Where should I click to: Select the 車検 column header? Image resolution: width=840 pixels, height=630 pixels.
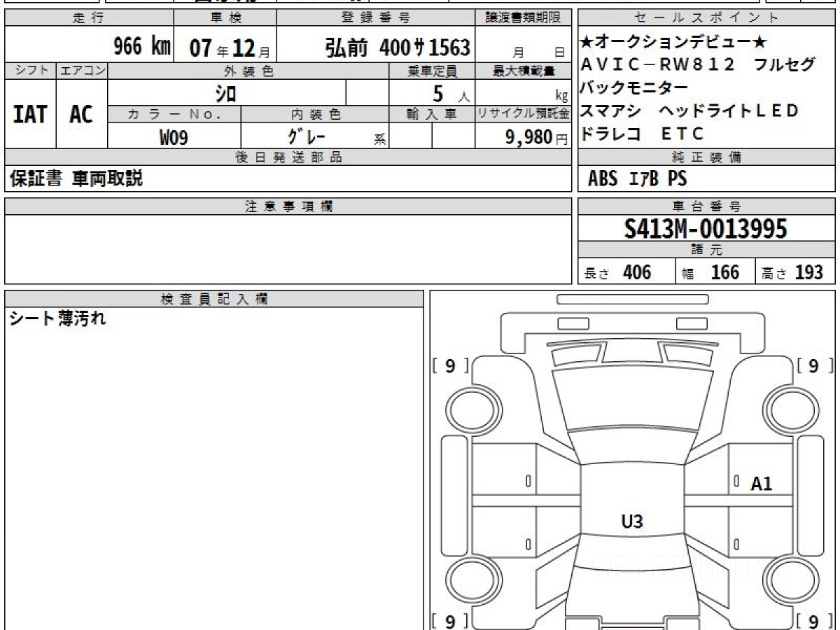(x=225, y=18)
